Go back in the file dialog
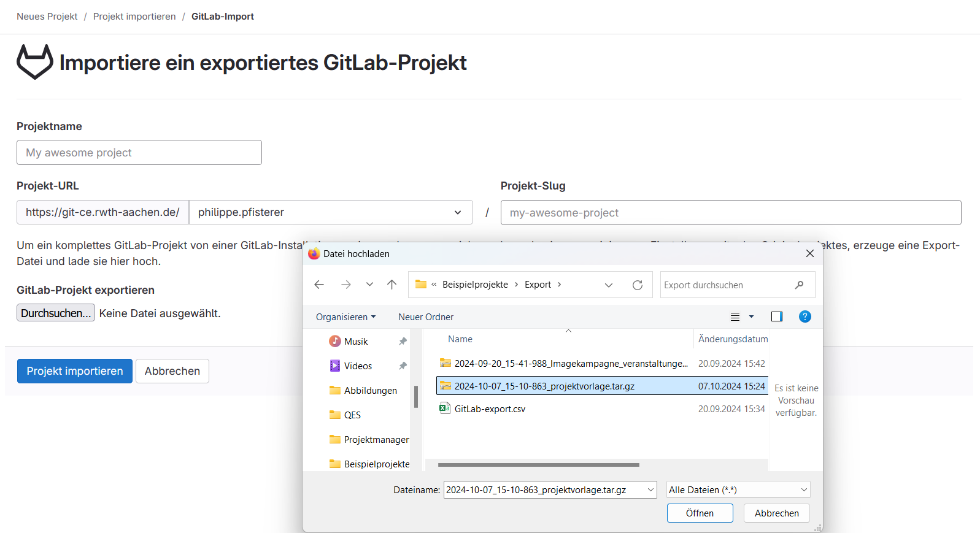The image size is (980, 533). click(x=319, y=285)
